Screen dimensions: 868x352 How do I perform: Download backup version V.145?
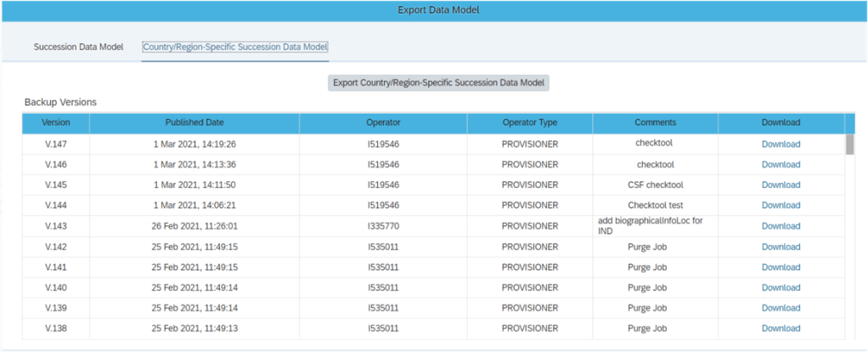point(781,185)
